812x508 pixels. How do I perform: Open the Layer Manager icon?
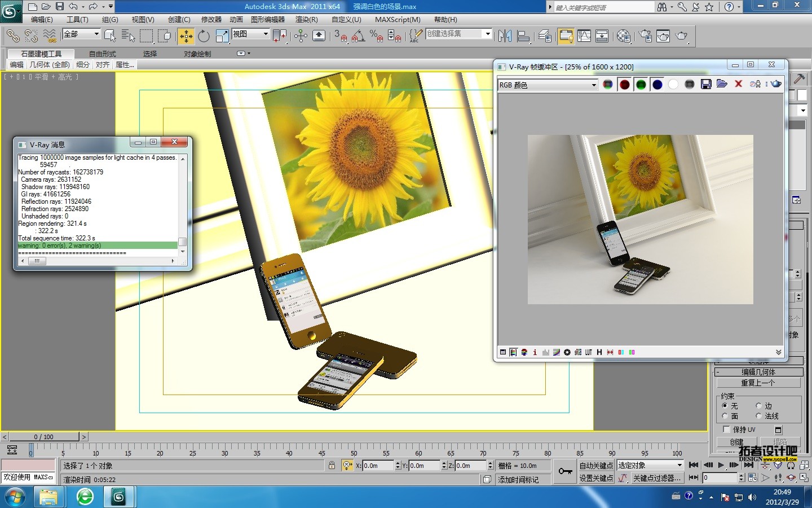click(545, 36)
